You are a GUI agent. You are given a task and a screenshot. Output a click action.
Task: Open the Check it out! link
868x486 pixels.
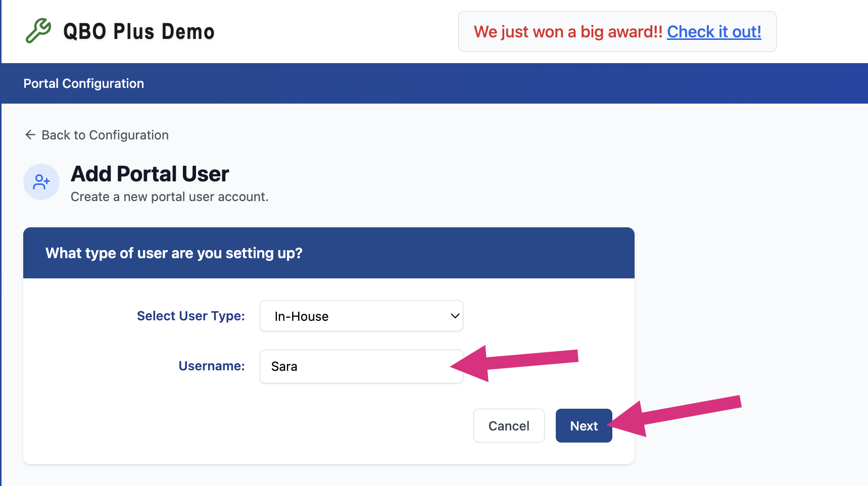714,32
